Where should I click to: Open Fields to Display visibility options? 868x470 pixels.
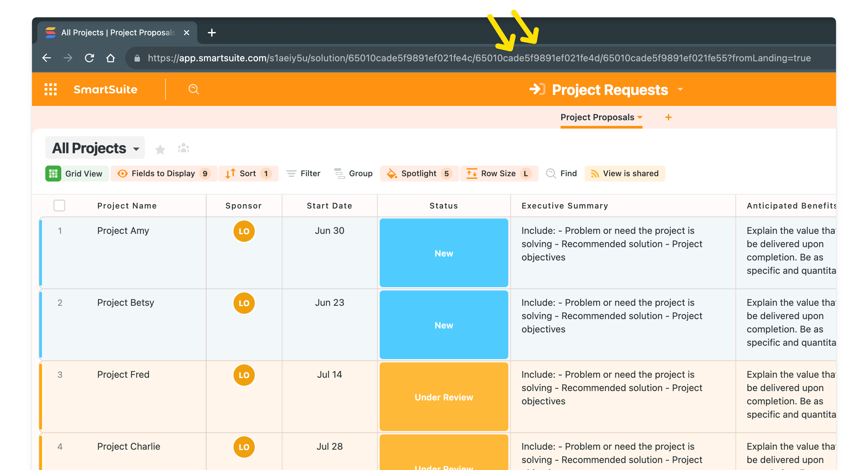click(164, 174)
